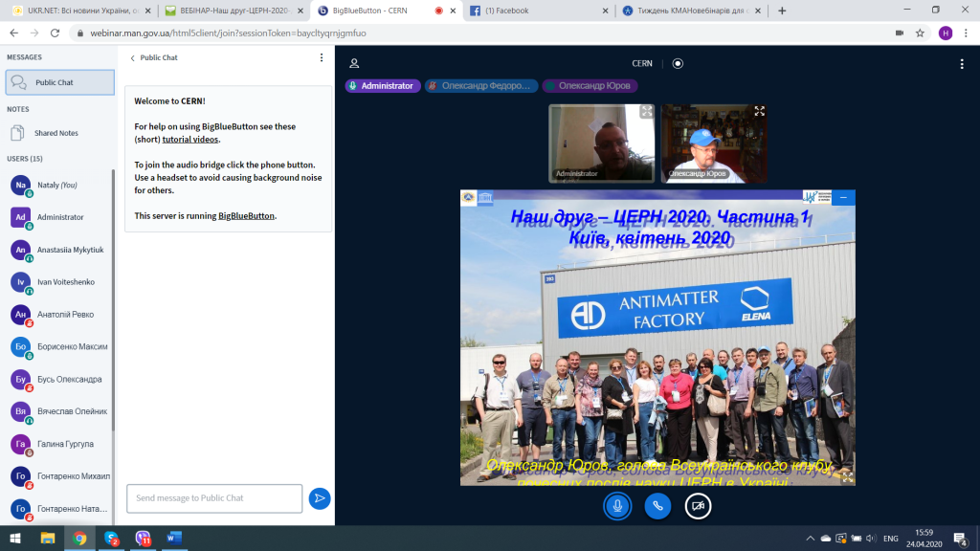This screenshot has width=980, height=551.
Task: Select user Бусь Олександра
Action: pos(58,379)
